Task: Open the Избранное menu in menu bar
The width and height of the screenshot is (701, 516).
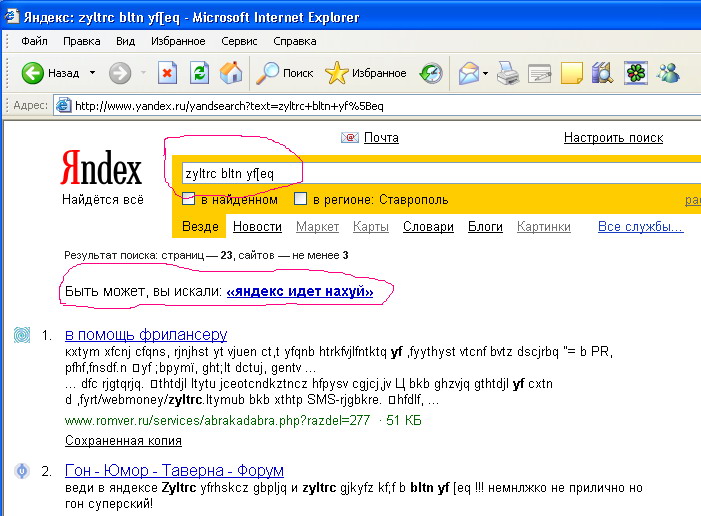Action: tap(178, 41)
